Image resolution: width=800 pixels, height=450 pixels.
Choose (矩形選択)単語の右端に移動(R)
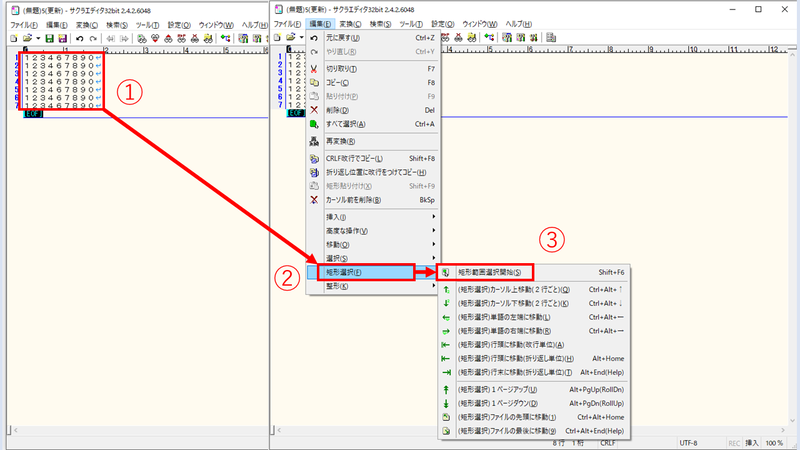point(534,331)
